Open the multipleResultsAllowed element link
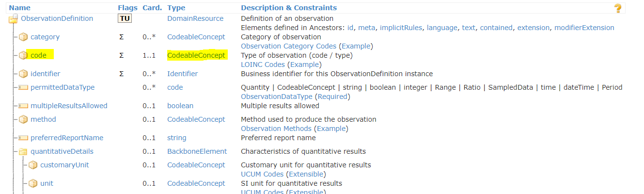Screen dimensions: 644x194 tap(69, 106)
